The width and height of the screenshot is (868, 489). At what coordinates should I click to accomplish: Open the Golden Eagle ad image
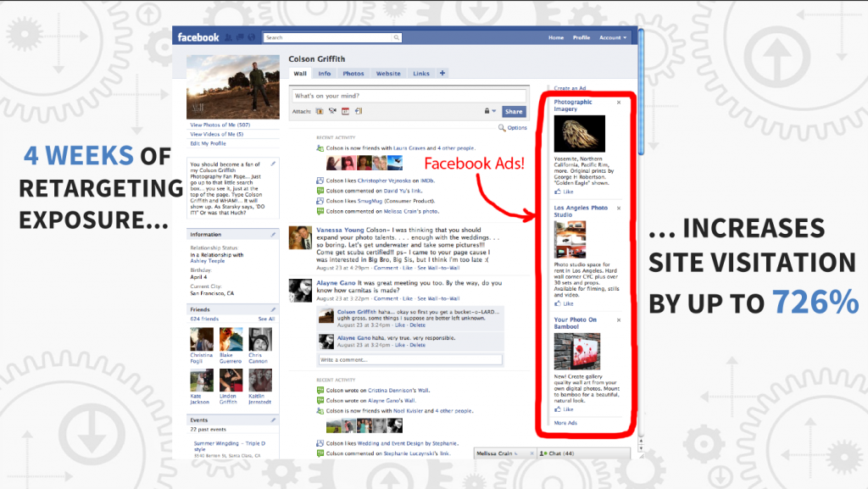click(580, 133)
